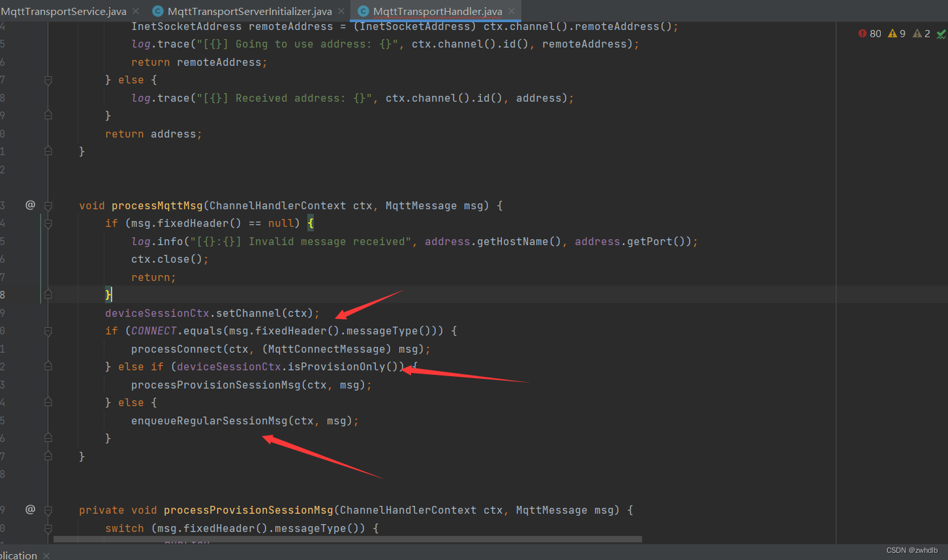Switch to the MqttTransportServerInitializer.java tab
Viewport: 948px width, 560px height.
click(249, 11)
